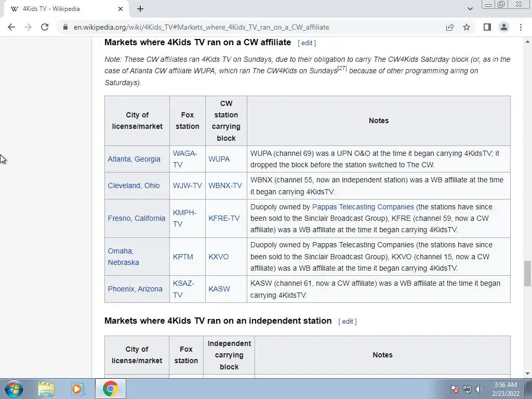Visit the WJW-TV article
532x399 pixels.
187,185
